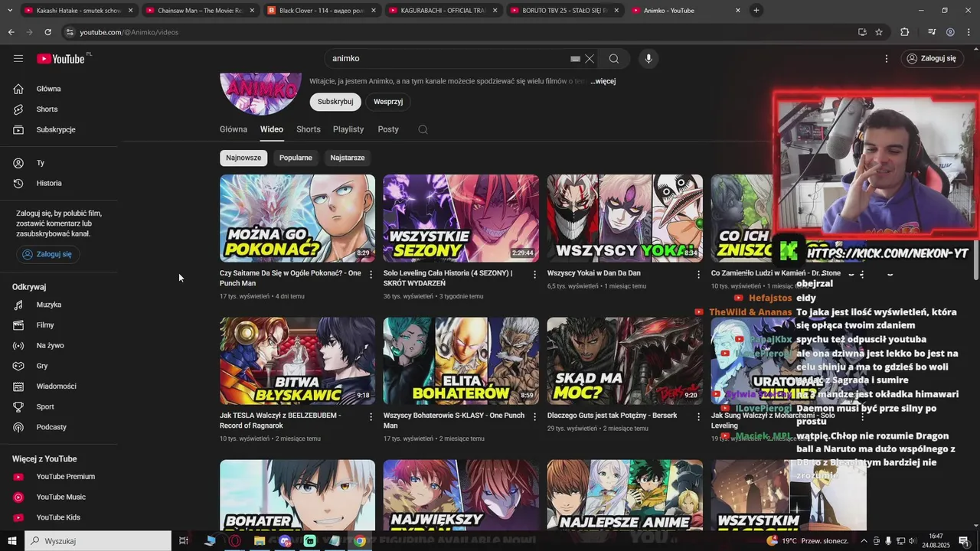Bookmark this page with star icon
This screenshot has height=551, width=980.
[879, 32]
